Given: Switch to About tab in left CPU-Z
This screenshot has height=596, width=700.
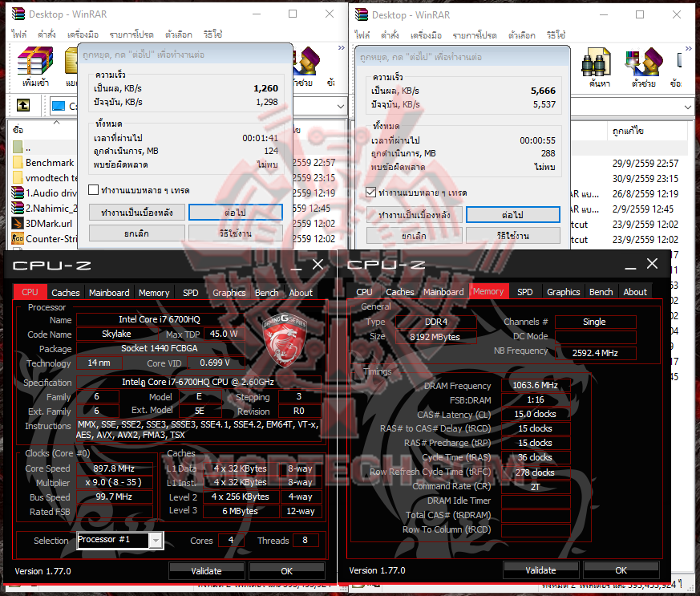Looking at the screenshot, I should (x=301, y=293).
